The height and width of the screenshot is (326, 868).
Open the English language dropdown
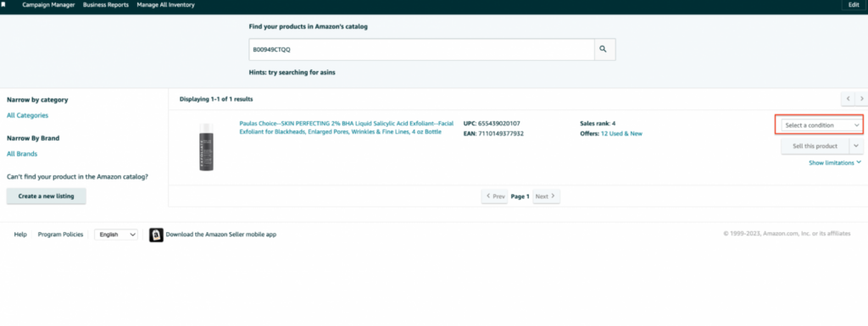115,235
